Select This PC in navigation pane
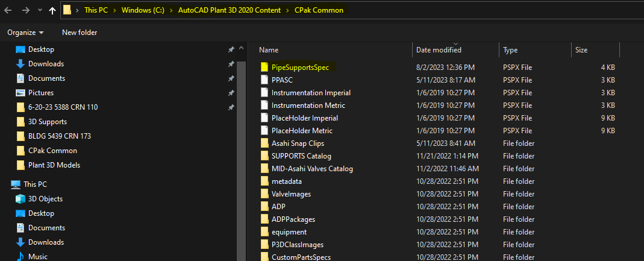The image size is (644, 261). [35, 184]
